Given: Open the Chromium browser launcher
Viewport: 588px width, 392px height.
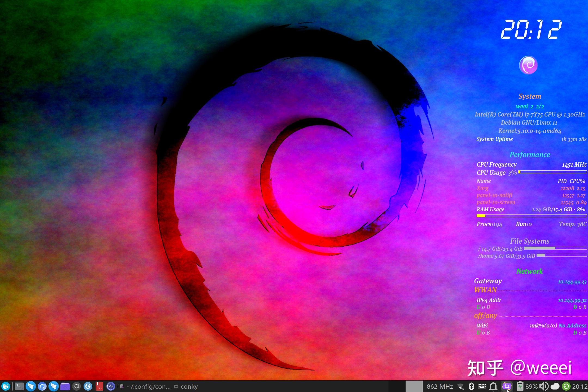Looking at the screenshot, I should [x=42, y=386].
